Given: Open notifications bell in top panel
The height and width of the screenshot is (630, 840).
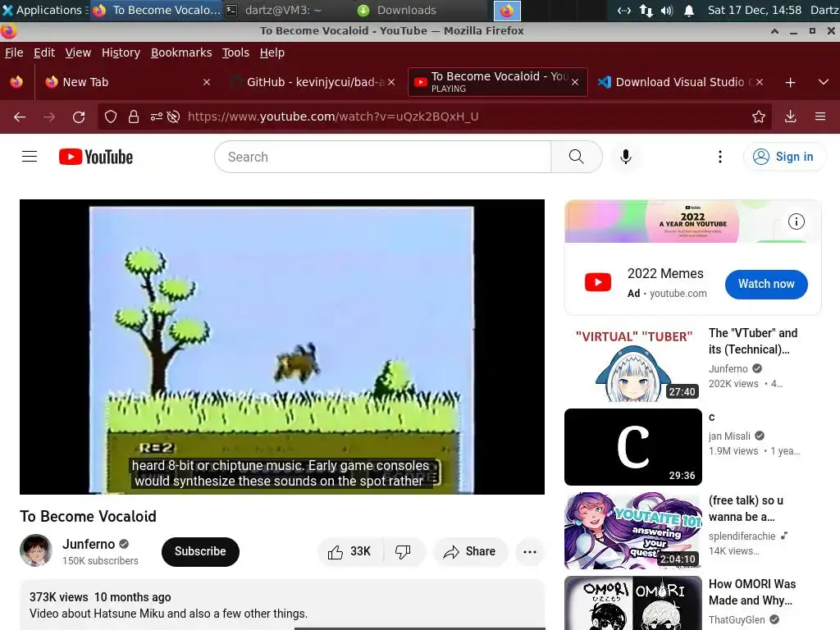Looking at the screenshot, I should pyautogui.click(x=689, y=10).
